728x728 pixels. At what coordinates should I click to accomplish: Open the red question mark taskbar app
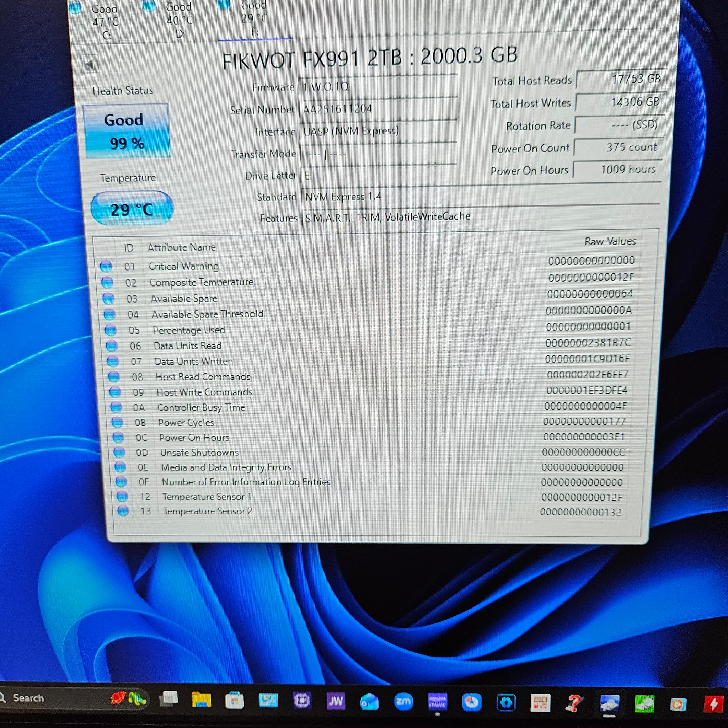click(x=574, y=703)
